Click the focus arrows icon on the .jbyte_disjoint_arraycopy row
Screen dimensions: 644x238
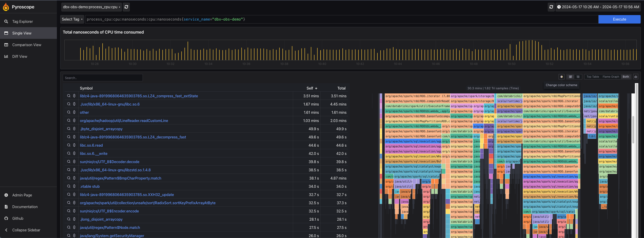(74, 129)
